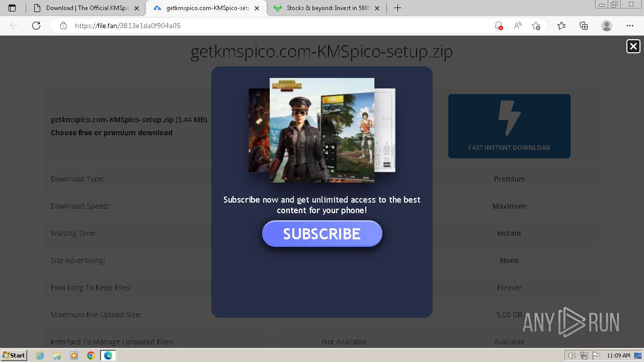The height and width of the screenshot is (362, 644).
Task: Reload the page with the refresh icon
Action: (x=36, y=26)
